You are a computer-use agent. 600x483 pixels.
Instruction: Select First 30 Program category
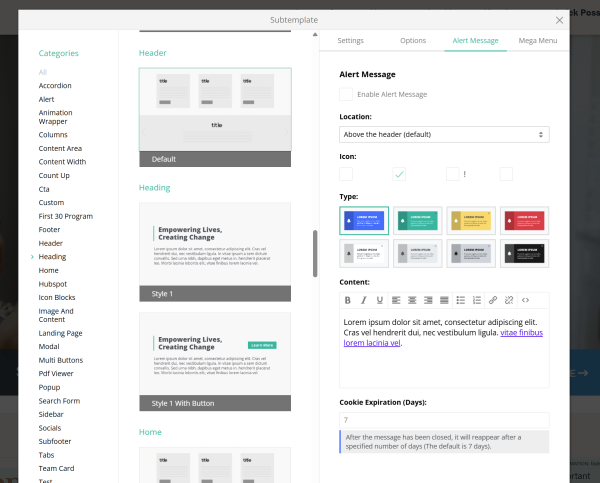point(65,216)
